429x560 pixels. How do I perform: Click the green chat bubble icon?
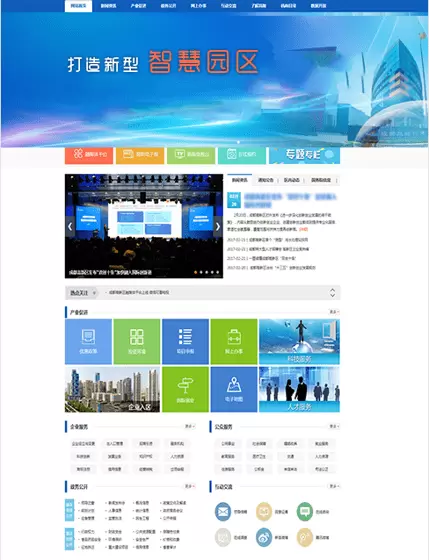coord(305,511)
